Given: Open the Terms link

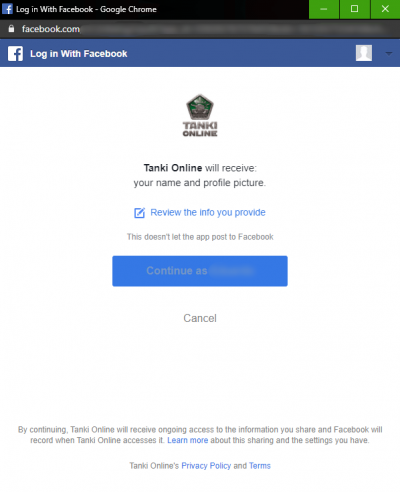Looking at the screenshot, I should click(x=260, y=466).
